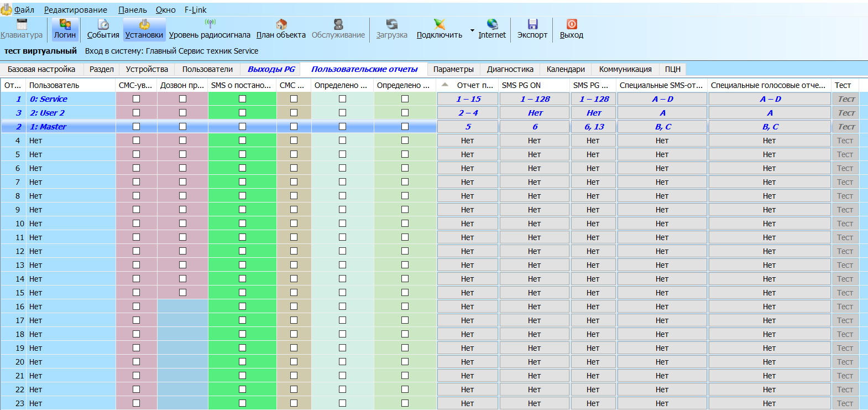Click the SMS PG ON column header
The image size is (868, 410).
[x=535, y=85]
